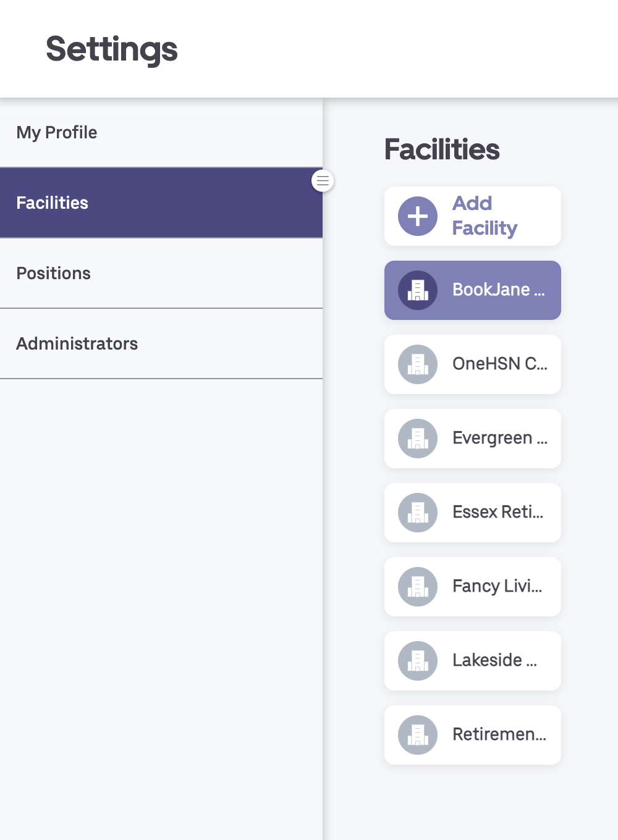Click the BookJane facility building icon
This screenshot has width=618, height=840.
pyautogui.click(x=417, y=290)
